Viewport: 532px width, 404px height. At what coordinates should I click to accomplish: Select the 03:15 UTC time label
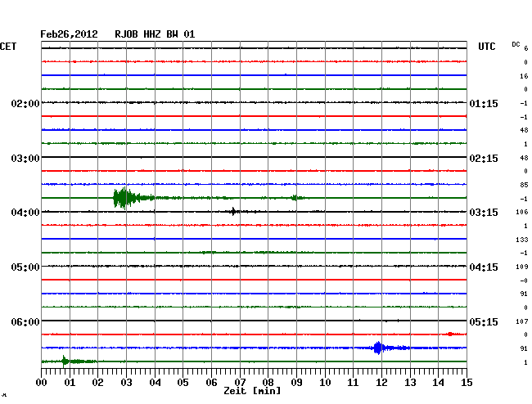[484, 213]
